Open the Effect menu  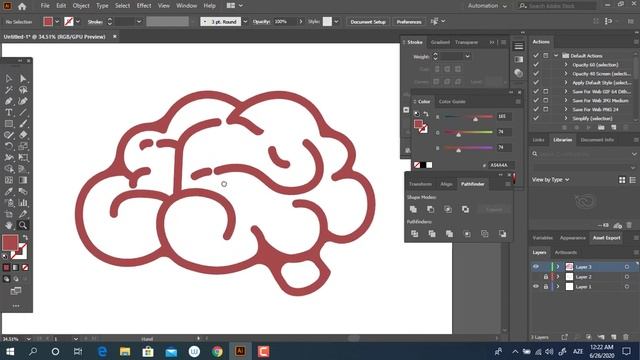click(144, 6)
